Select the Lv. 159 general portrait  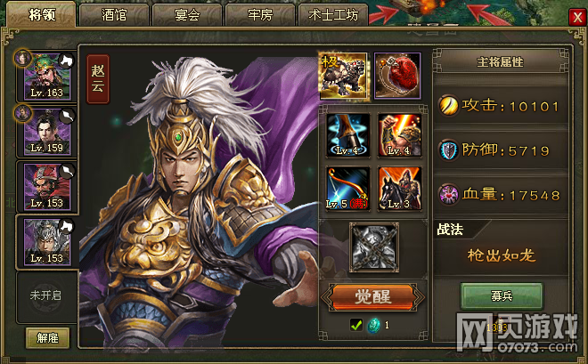click(47, 132)
